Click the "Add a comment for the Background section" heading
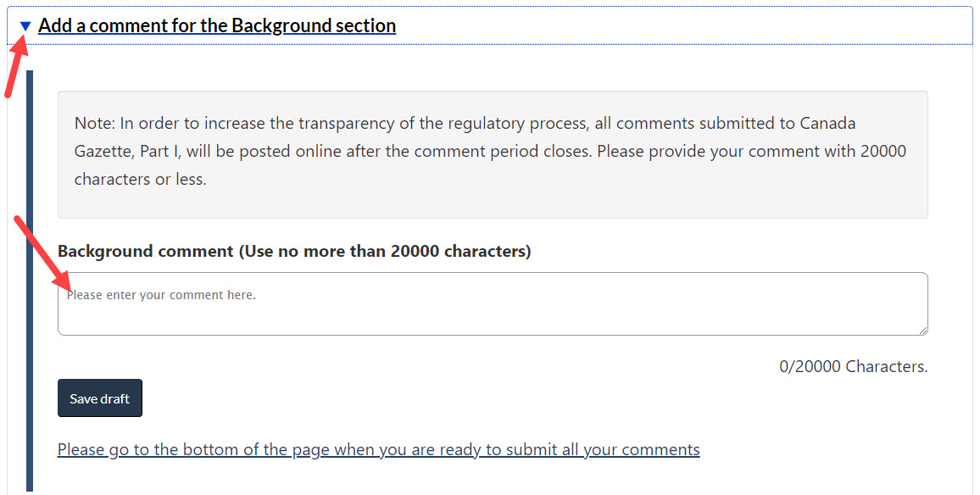 click(x=217, y=25)
